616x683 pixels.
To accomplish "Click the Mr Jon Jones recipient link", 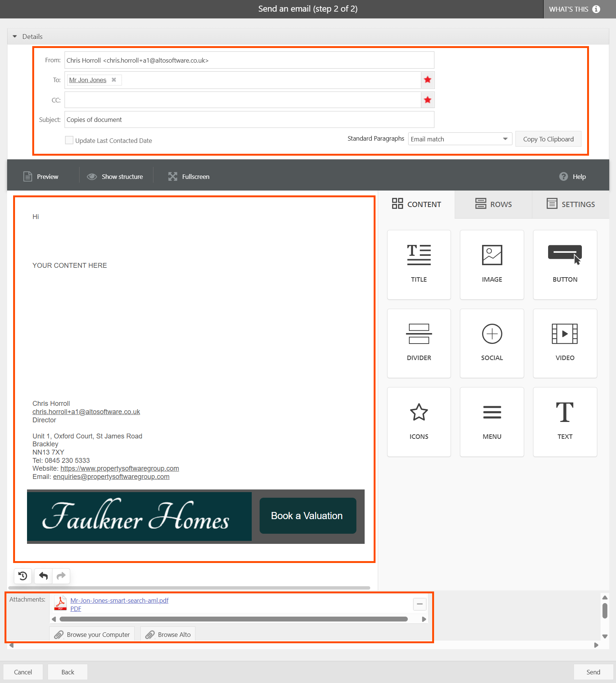I will (x=88, y=80).
